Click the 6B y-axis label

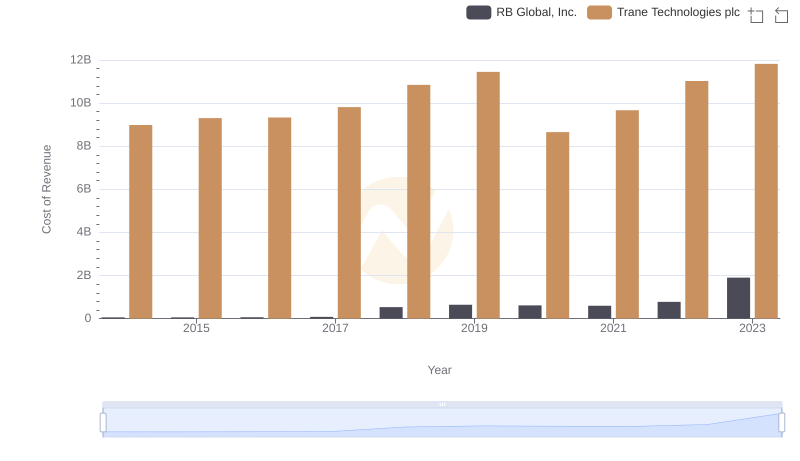[84, 189]
